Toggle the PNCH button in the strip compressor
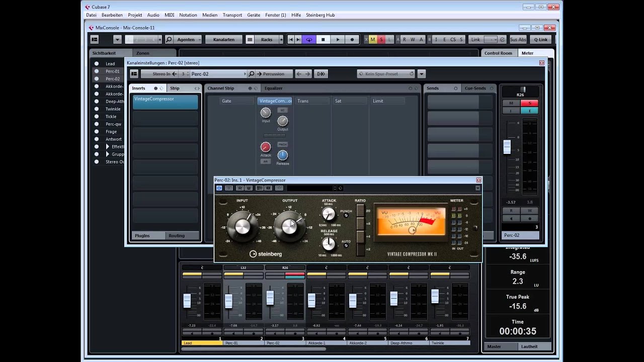The image size is (644, 362). tap(282, 144)
